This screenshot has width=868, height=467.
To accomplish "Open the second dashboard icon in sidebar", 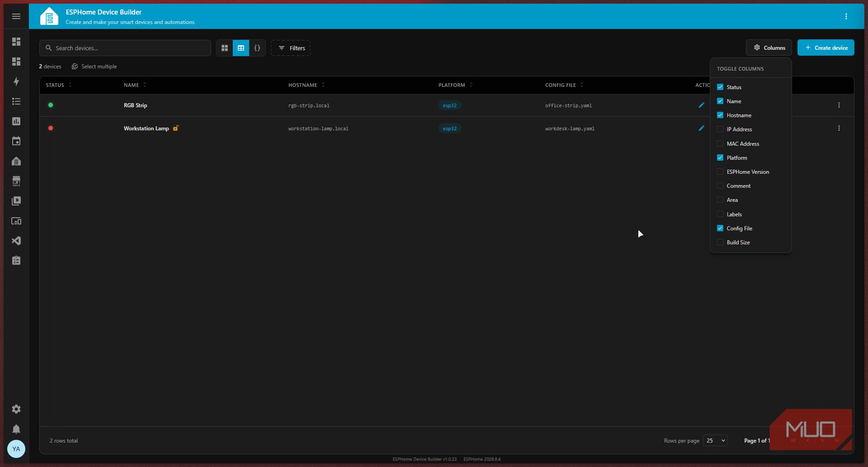I will (16, 62).
